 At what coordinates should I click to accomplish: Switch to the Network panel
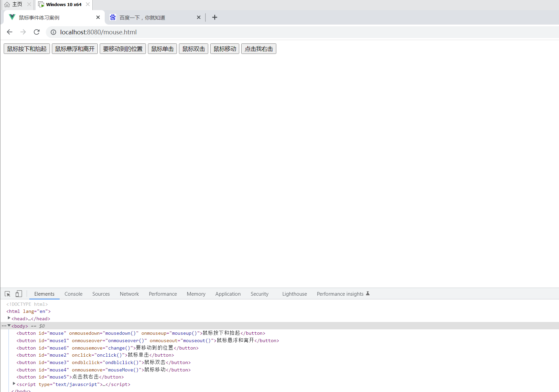129,294
